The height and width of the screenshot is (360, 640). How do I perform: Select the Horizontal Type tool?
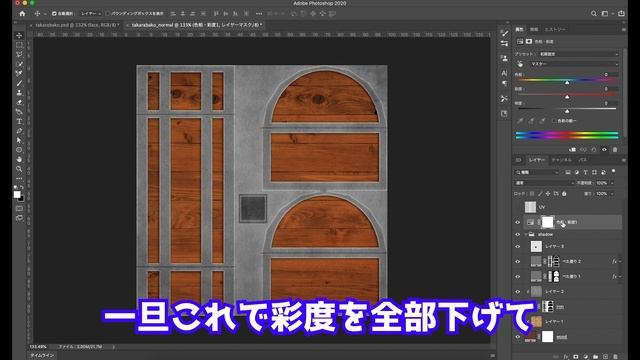[19, 121]
